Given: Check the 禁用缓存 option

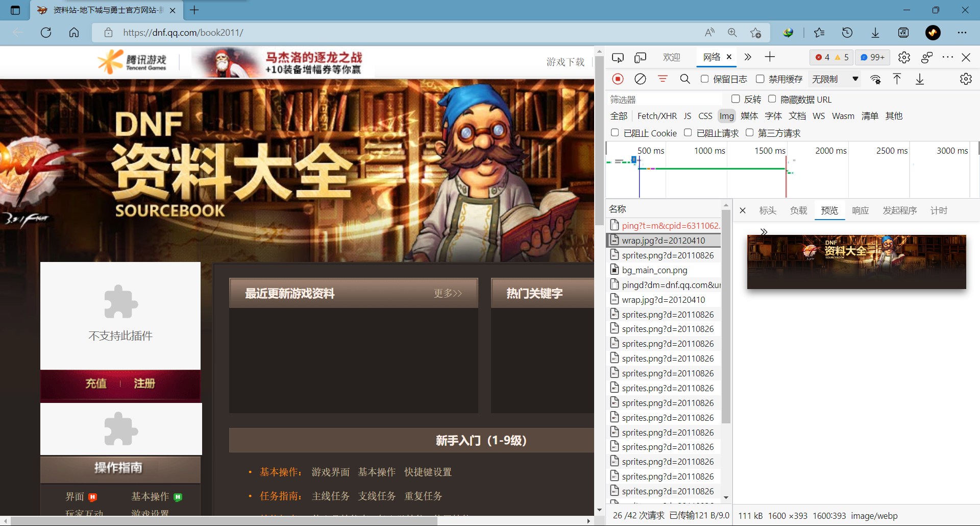Looking at the screenshot, I should click(761, 79).
